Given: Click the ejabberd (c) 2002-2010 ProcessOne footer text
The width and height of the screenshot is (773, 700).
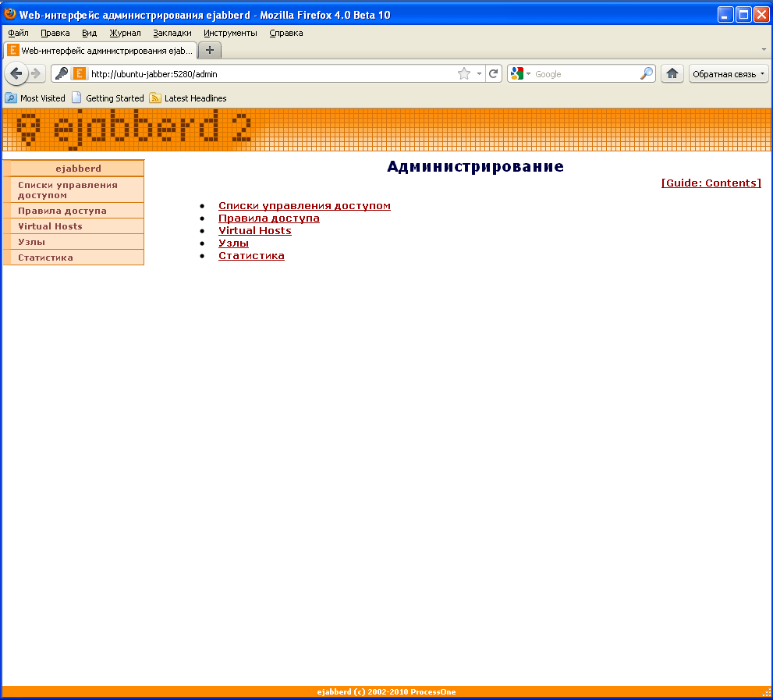Looking at the screenshot, I should (x=387, y=691).
